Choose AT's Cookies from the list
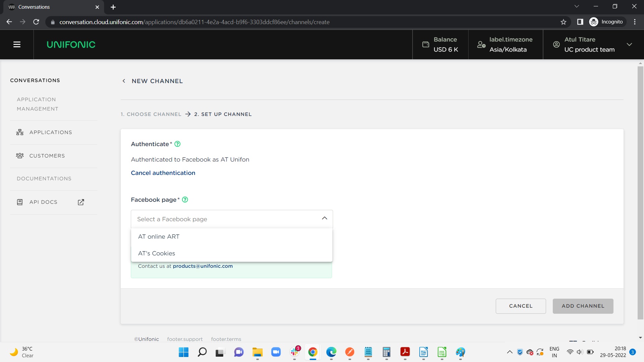 click(157, 253)
